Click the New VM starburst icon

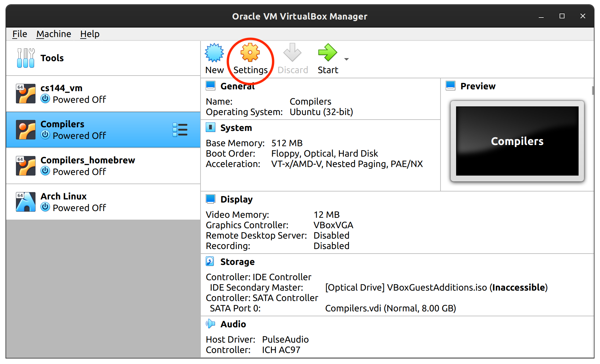[214, 53]
